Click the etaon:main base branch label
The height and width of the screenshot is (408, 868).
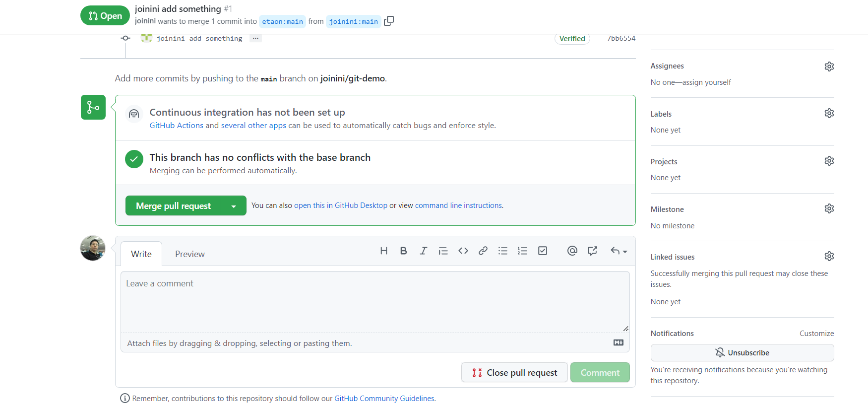pos(282,21)
